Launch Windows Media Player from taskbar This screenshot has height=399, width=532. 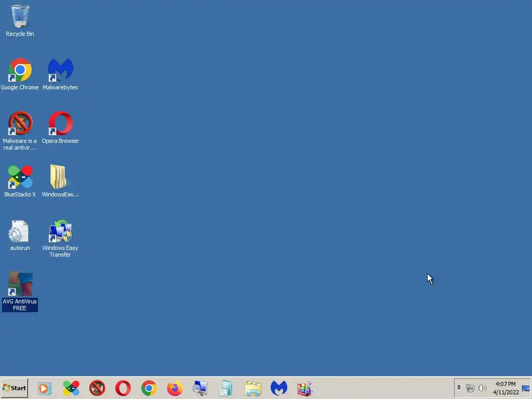45,389
